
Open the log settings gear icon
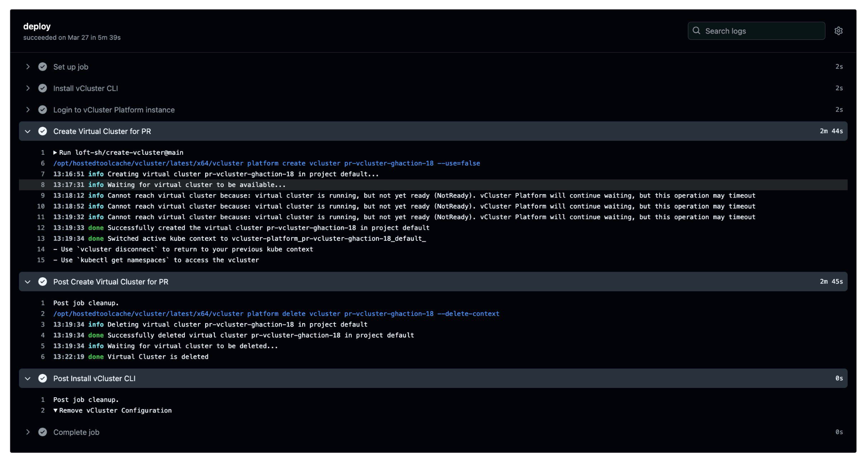[x=838, y=31]
